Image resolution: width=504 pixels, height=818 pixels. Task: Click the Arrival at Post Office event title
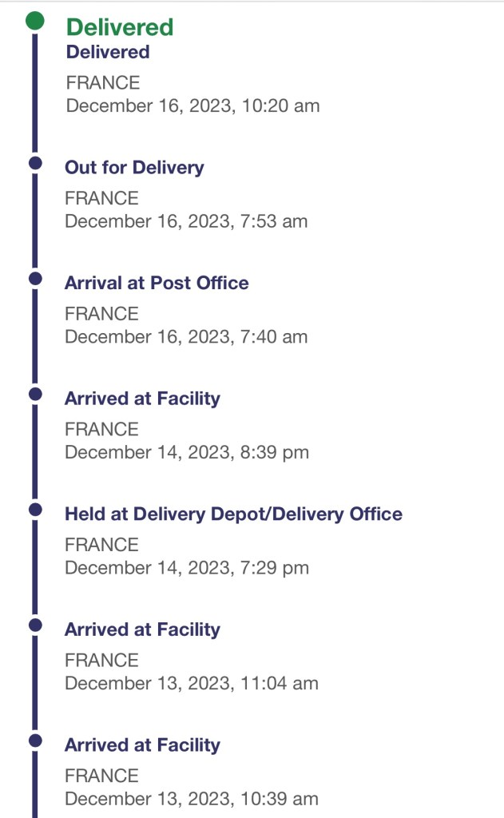click(x=157, y=283)
